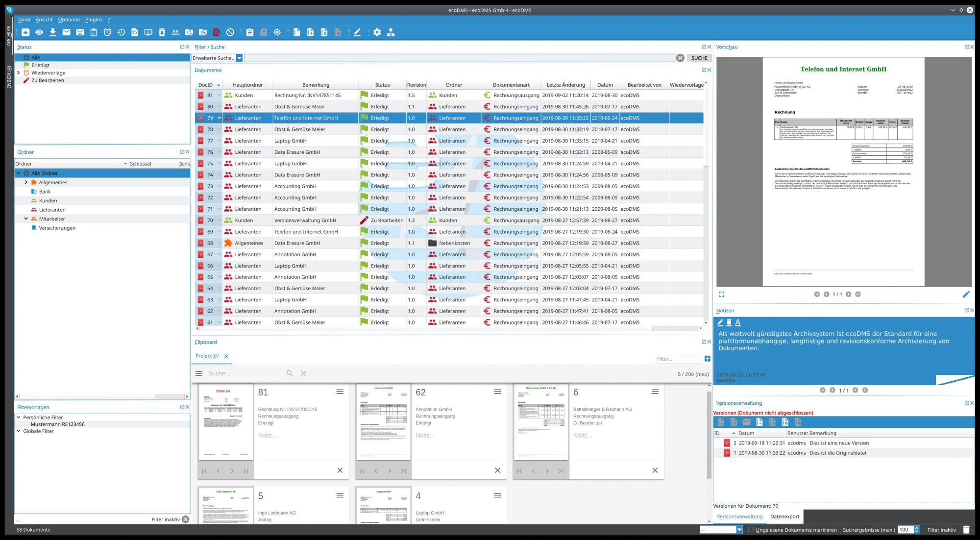Edit the note using pencil icon in Notizen

click(720, 322)
